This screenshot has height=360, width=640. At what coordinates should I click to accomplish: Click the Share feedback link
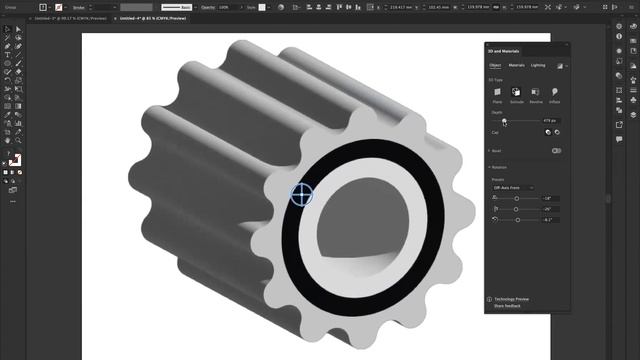(x=507, y=306)
